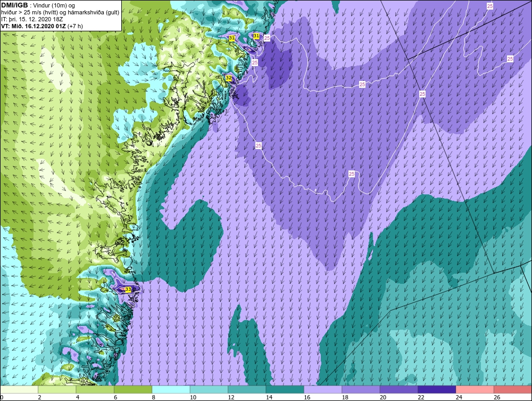Click the legend tick label 24
This screenshot has height=401, width=532.
[x=459, y=397]
